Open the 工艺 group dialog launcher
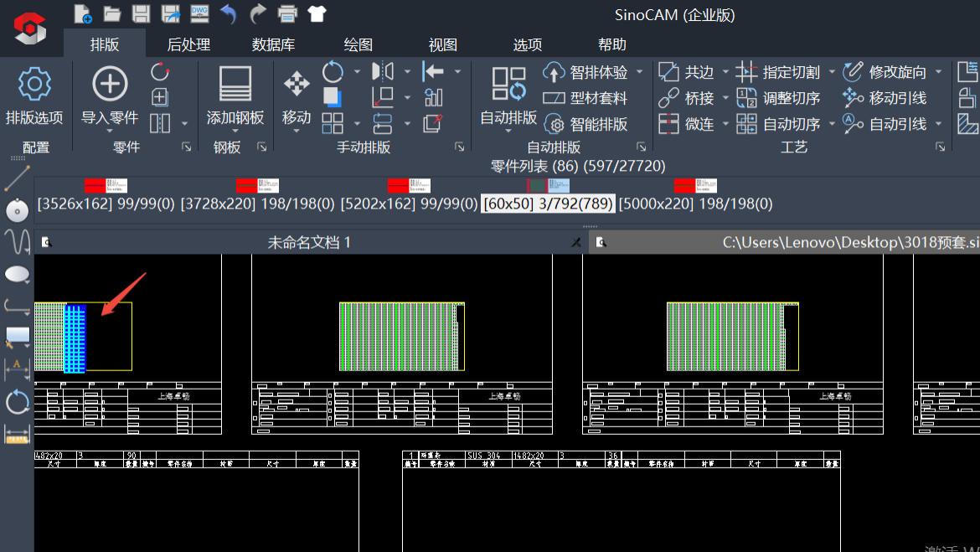980x552 pixels. [940, 147]
